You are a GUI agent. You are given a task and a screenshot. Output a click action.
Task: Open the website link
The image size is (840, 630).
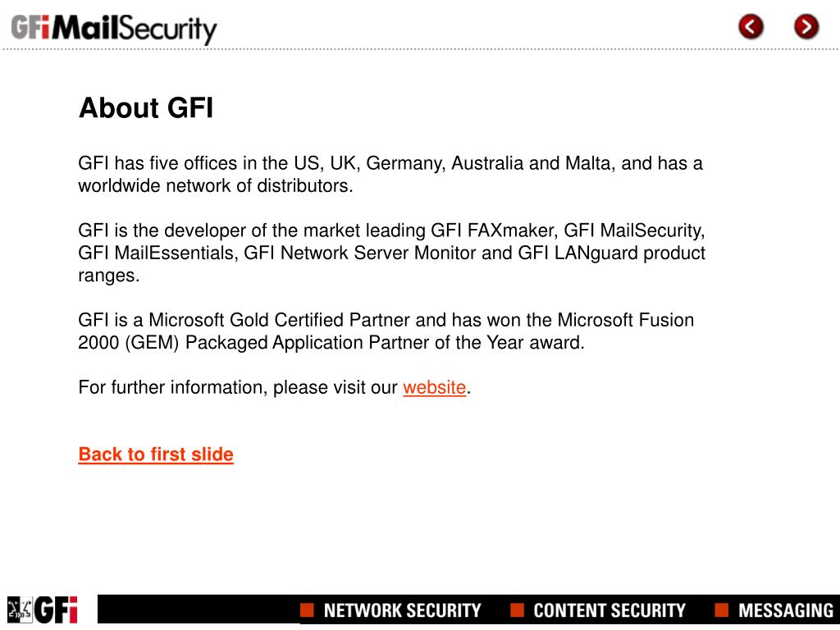coord(434,387)
